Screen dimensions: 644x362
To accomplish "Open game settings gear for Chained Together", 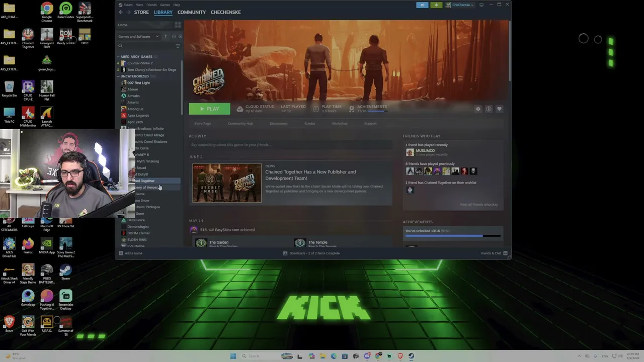I will 478,109.
